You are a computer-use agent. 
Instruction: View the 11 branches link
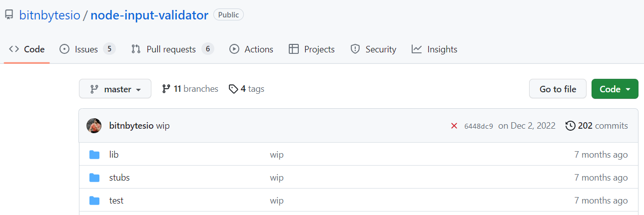click(190, 89)
